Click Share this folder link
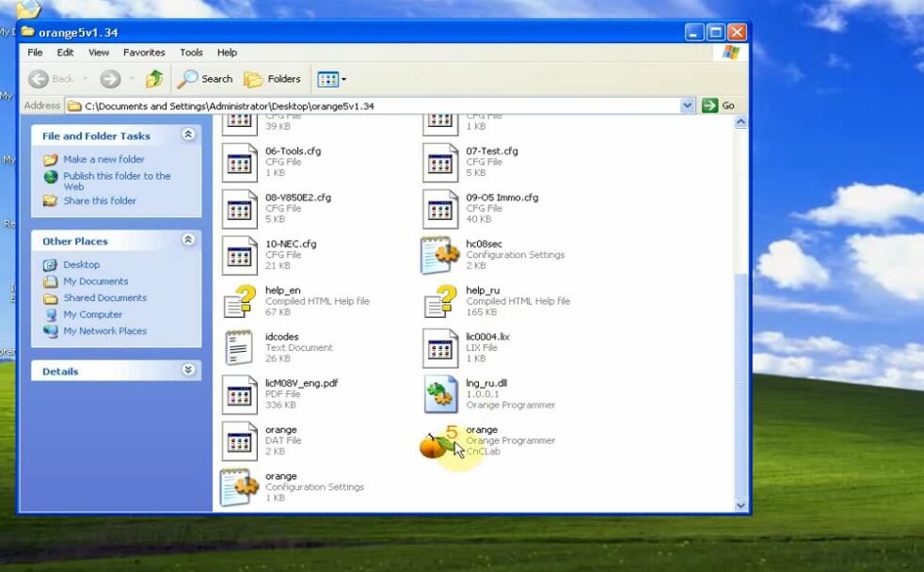The width and height of the screenshot is (924, 572). point(100,200)
